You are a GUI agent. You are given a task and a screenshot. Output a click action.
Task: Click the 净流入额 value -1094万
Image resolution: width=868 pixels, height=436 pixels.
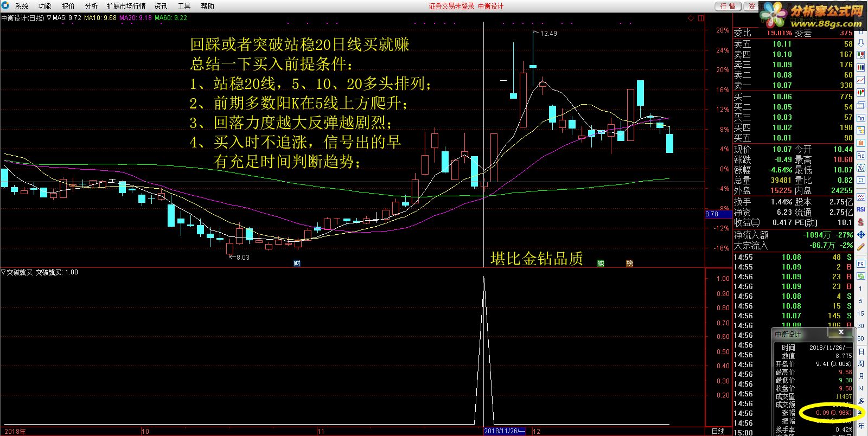tap(817, 235)
